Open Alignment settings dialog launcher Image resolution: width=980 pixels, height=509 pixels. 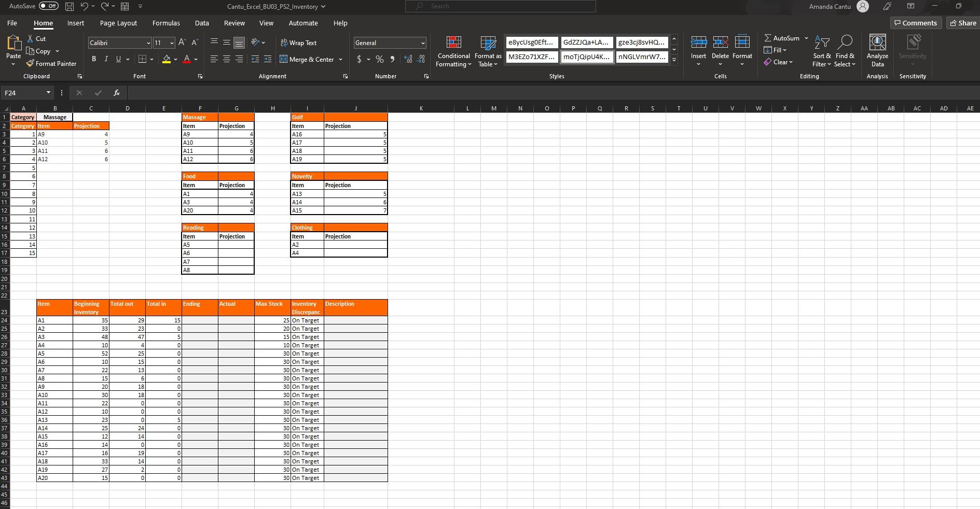[x=346, y=76]
